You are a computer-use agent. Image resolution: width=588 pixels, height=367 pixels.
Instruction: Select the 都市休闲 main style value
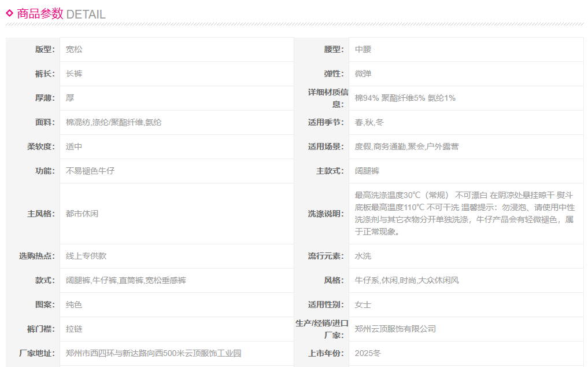(82, 214)
